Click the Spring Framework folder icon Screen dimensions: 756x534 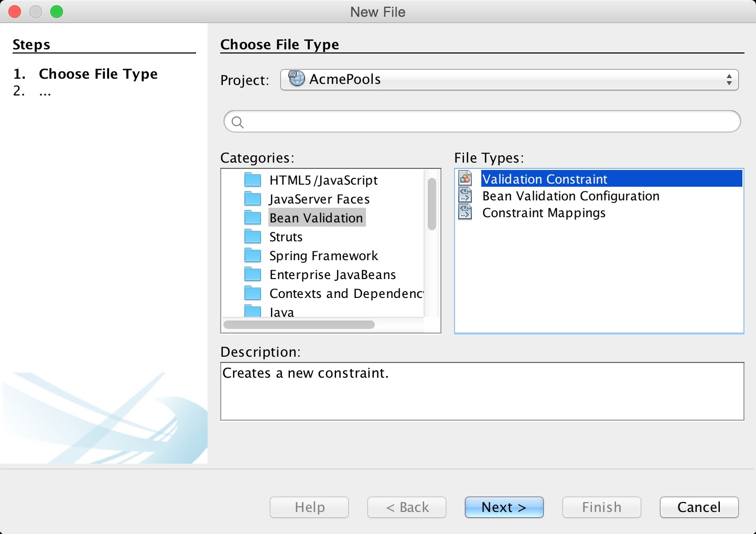[253, 256]
